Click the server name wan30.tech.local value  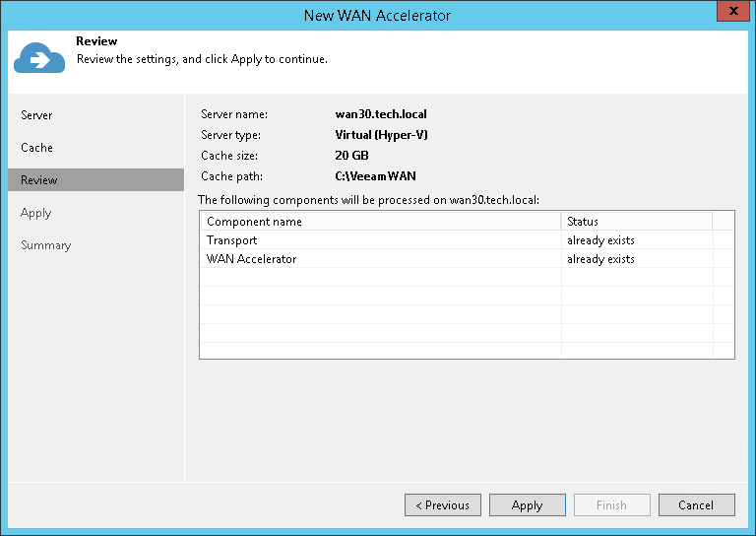click(381, 114)
